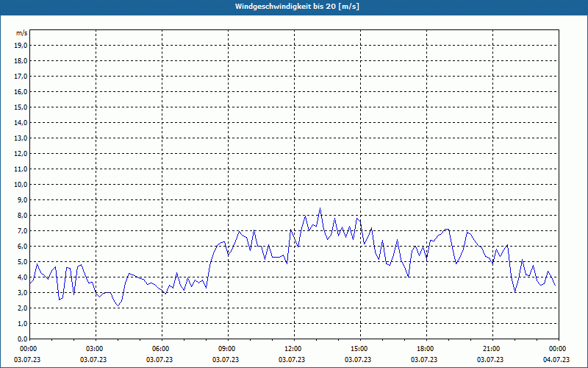
Task: Click the "03:00" x-axis time label
Action: click(x=93, y=349)
